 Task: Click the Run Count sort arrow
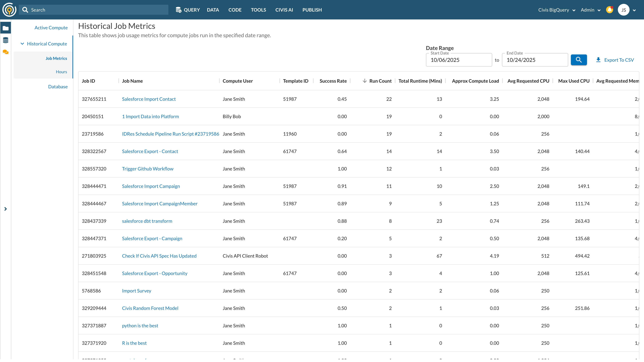[x=365, y=81]
